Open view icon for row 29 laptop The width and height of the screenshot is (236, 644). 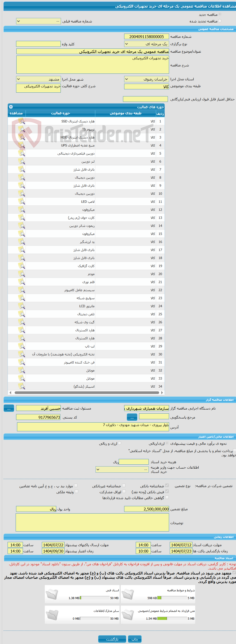22,346
